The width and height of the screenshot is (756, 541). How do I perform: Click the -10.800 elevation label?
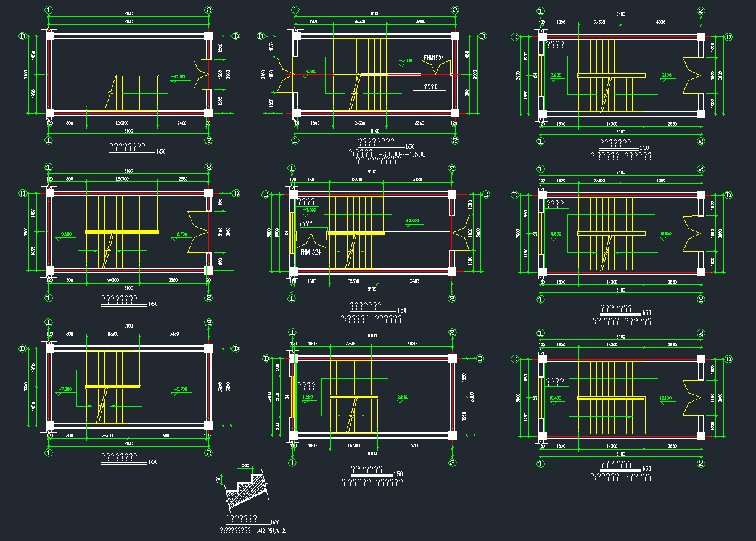point(64,234)
